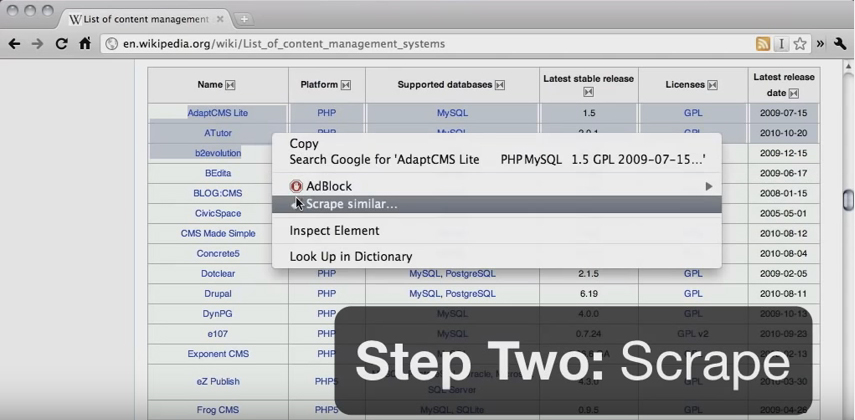Expand the AdBlock submenu arrow
The image size is (855, 420).
[x=709, y=187]
